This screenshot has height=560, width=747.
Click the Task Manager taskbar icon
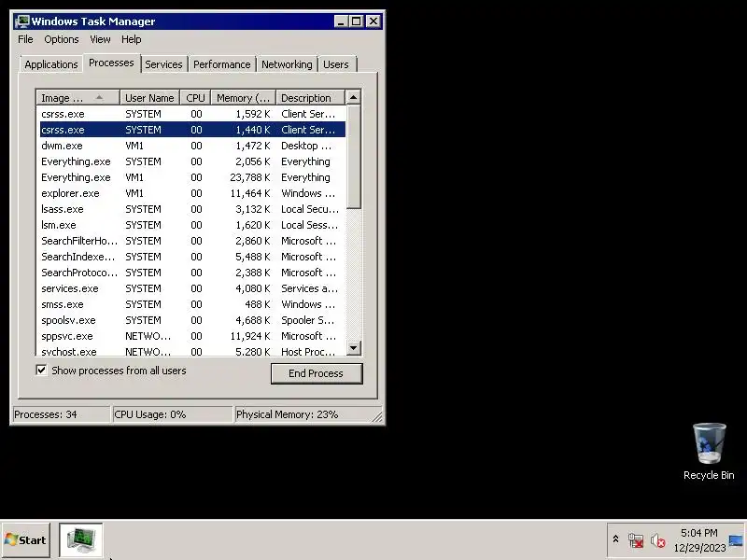pyautogui.click(x=81, y=540)
